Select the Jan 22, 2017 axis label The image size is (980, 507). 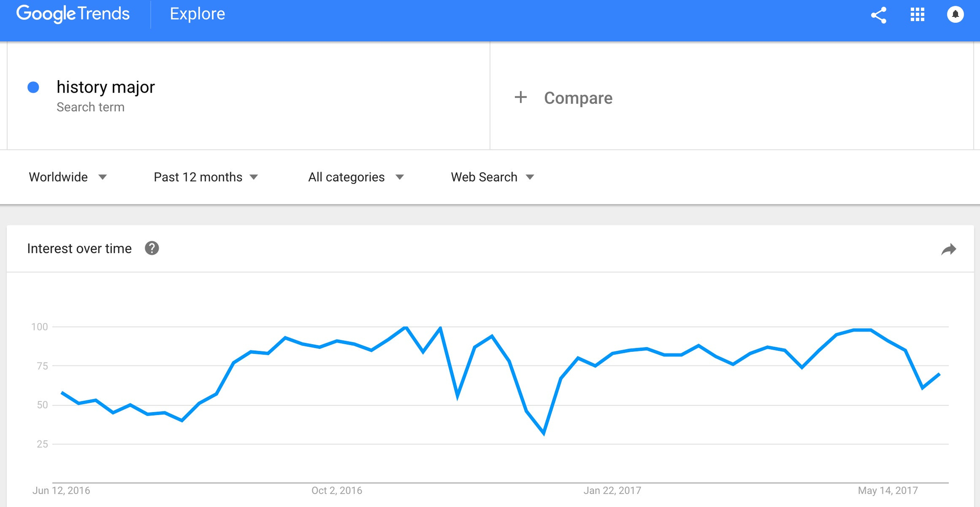click(x=612, y=491)
